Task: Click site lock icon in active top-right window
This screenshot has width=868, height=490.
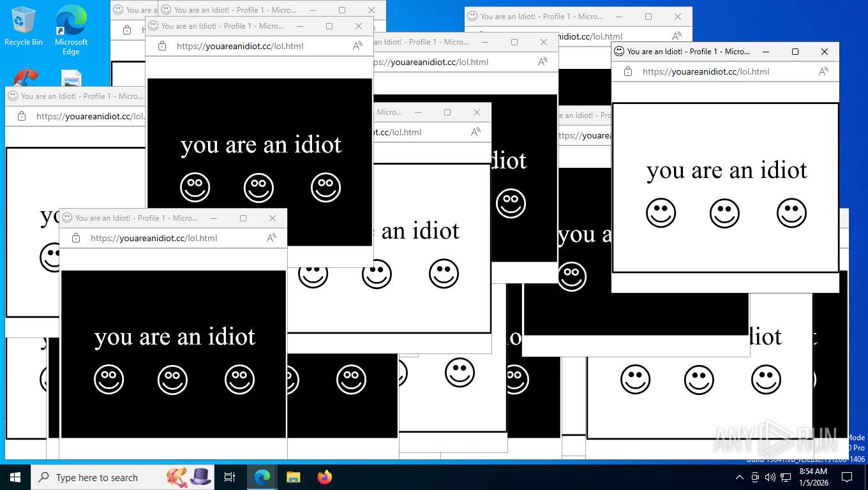Action: 628,71
